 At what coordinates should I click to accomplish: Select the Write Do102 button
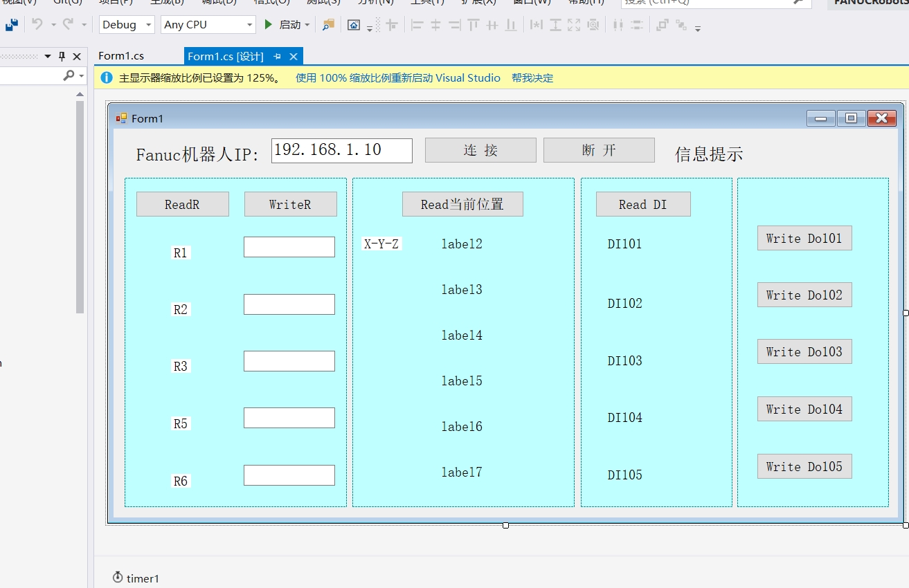pos(804,295)
